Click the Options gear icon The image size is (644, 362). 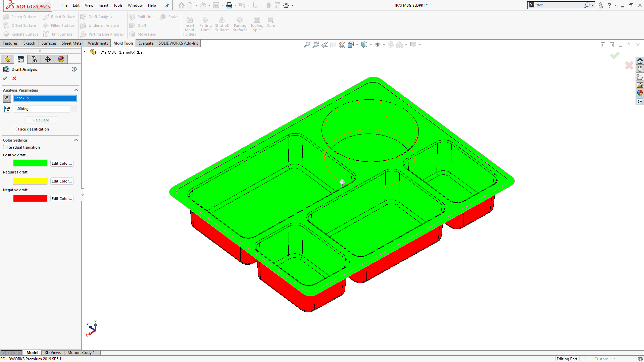point(286,5)
